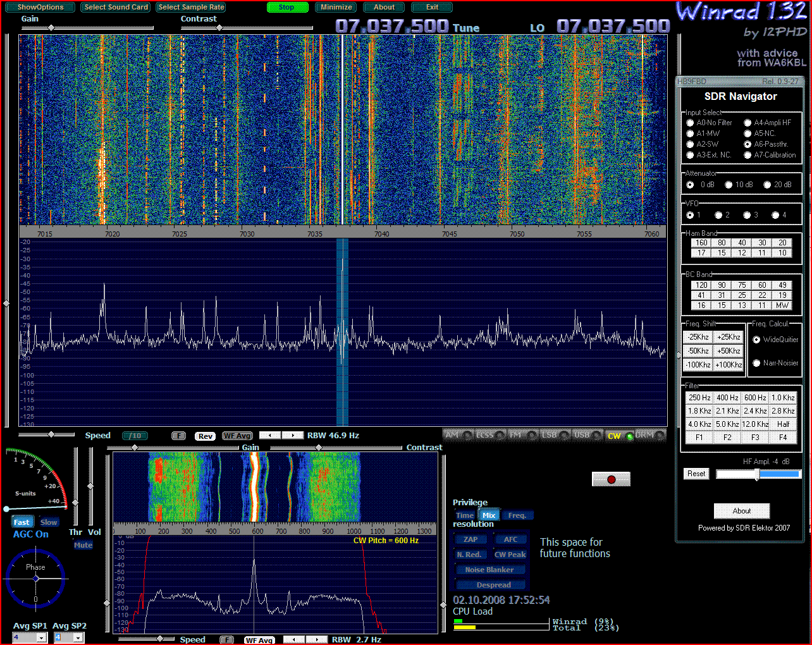
Task: Choose the LSB demodulation mode
Action: coord(555,435)
